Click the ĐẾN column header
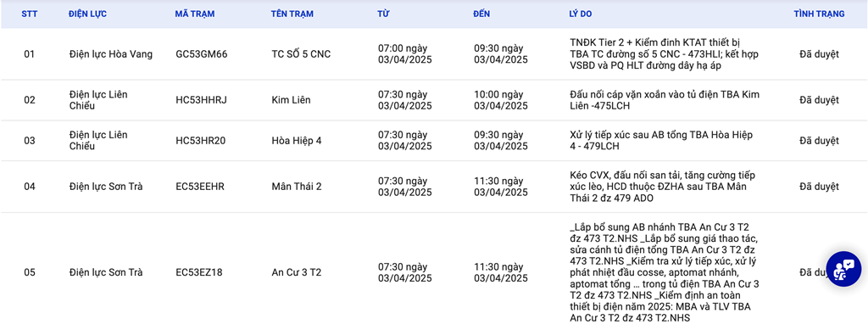Screen dimensions: 868x330 point(481,14)
